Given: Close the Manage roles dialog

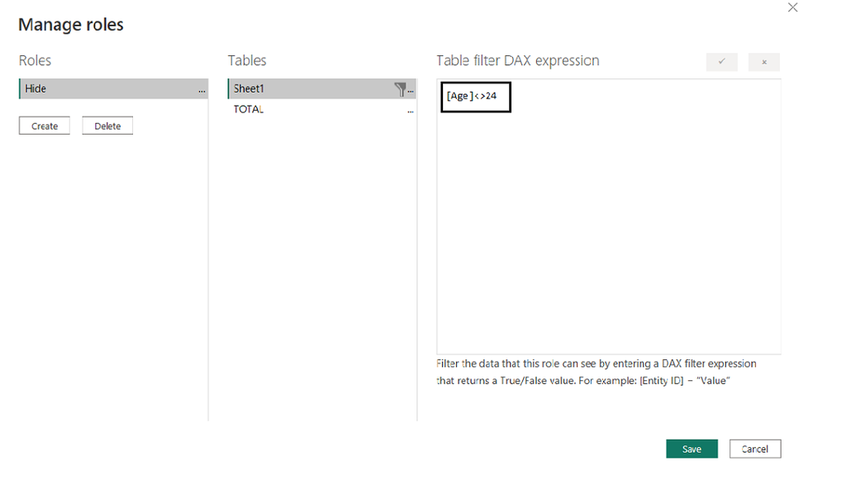Looking at the screenshot, I should pyautogui.click(x=793, y=7).
